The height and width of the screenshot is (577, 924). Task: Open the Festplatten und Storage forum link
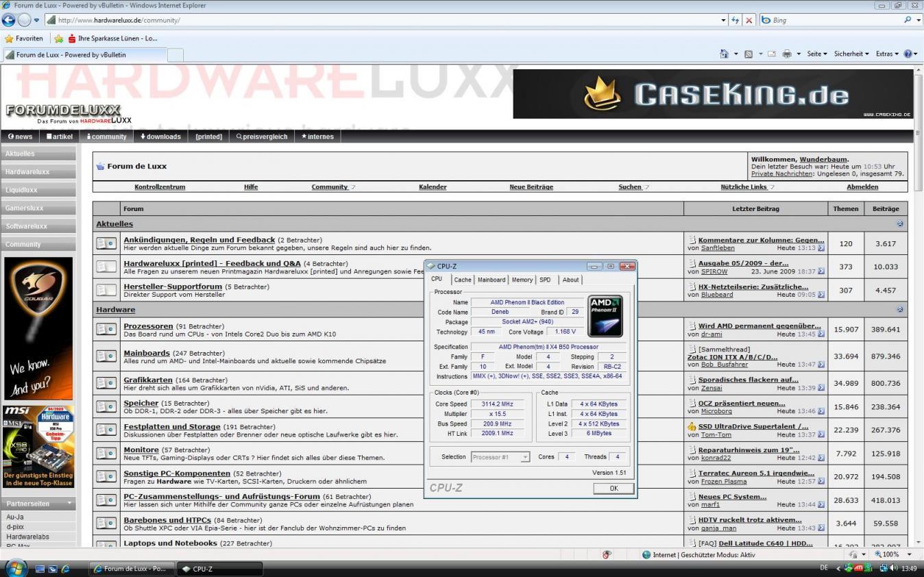172,427
